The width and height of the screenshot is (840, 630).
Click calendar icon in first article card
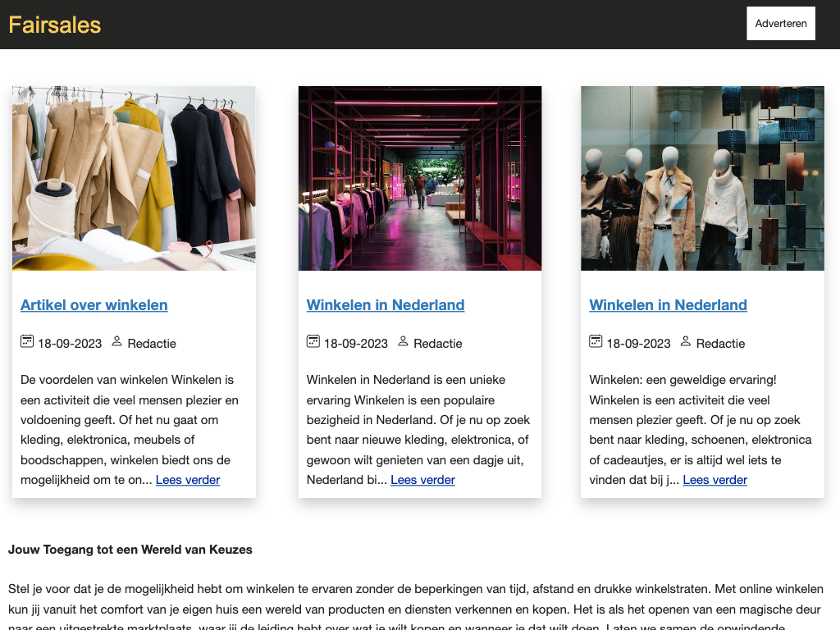(x=27, y=341)
